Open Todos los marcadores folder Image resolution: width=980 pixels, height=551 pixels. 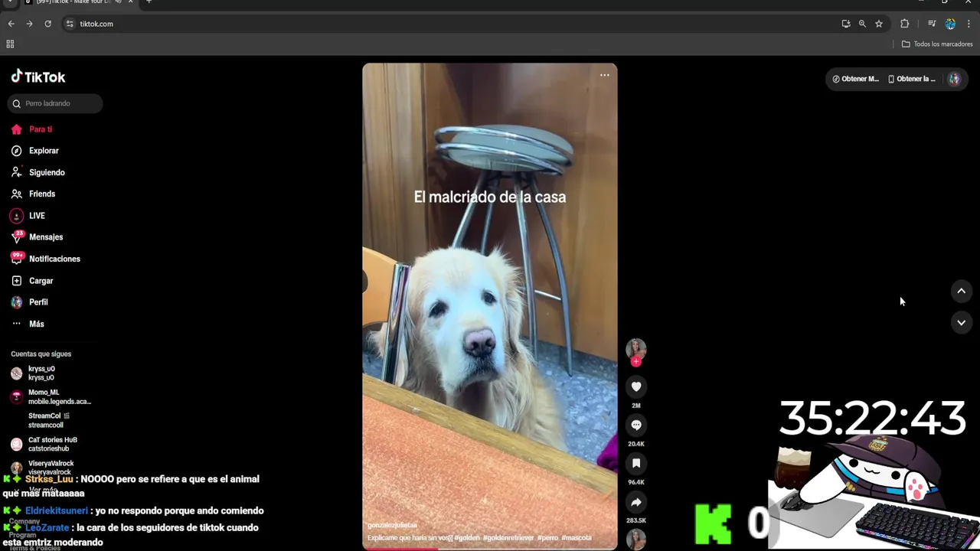[x=937, y=44]
